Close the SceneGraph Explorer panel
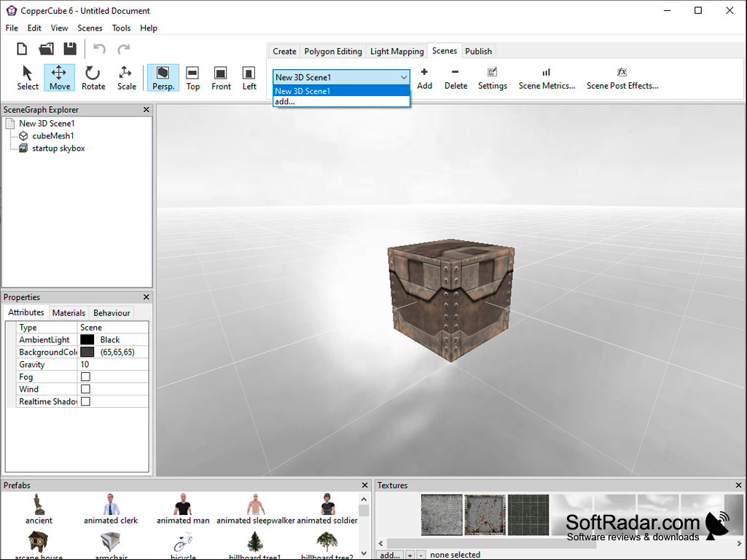 tap(146, 109)
